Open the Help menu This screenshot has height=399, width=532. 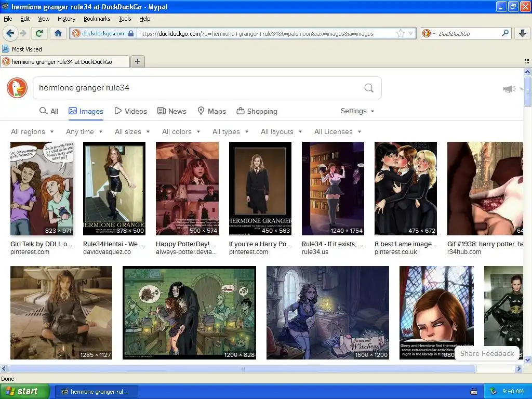pos(144,19)
